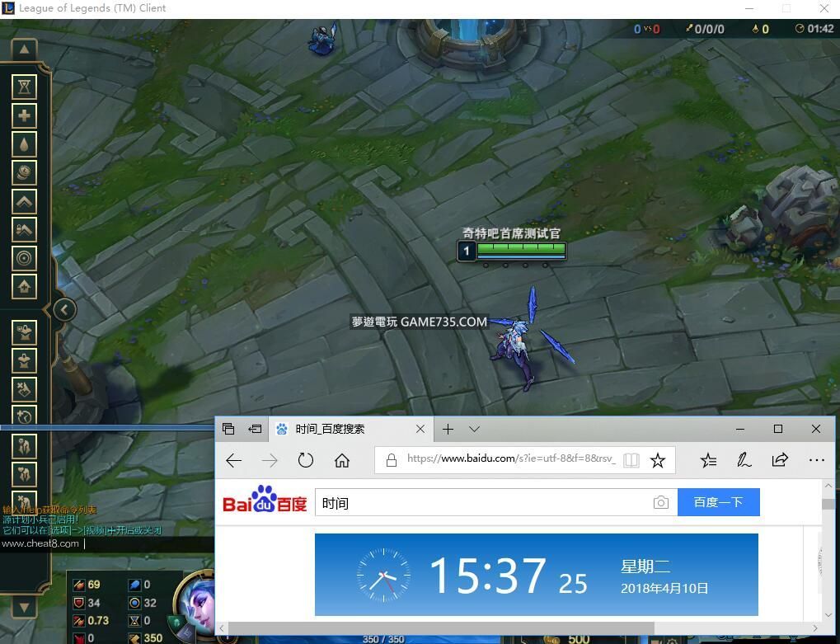Click the padlock site info icon

tap(391, 460)
